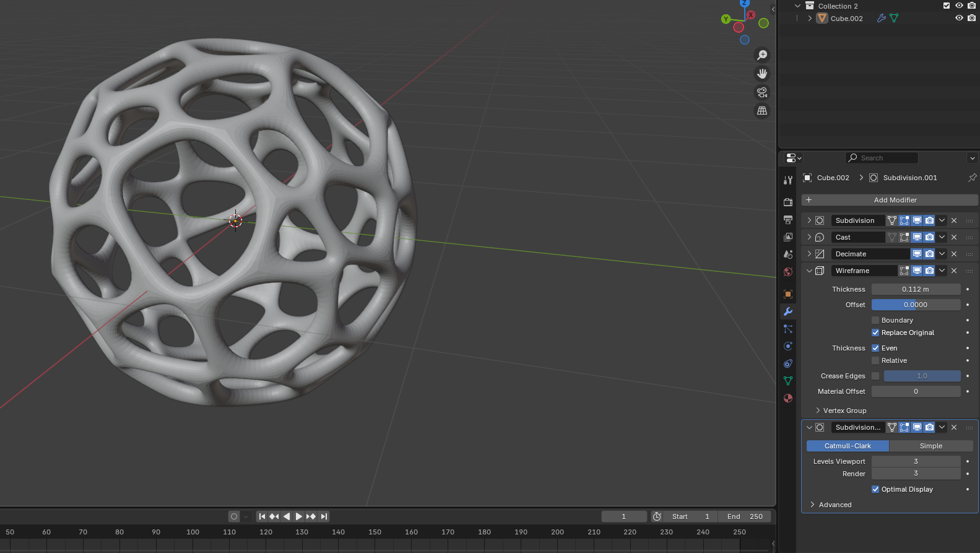Play the animation forward
980x553 pixels.
(298, 516)
